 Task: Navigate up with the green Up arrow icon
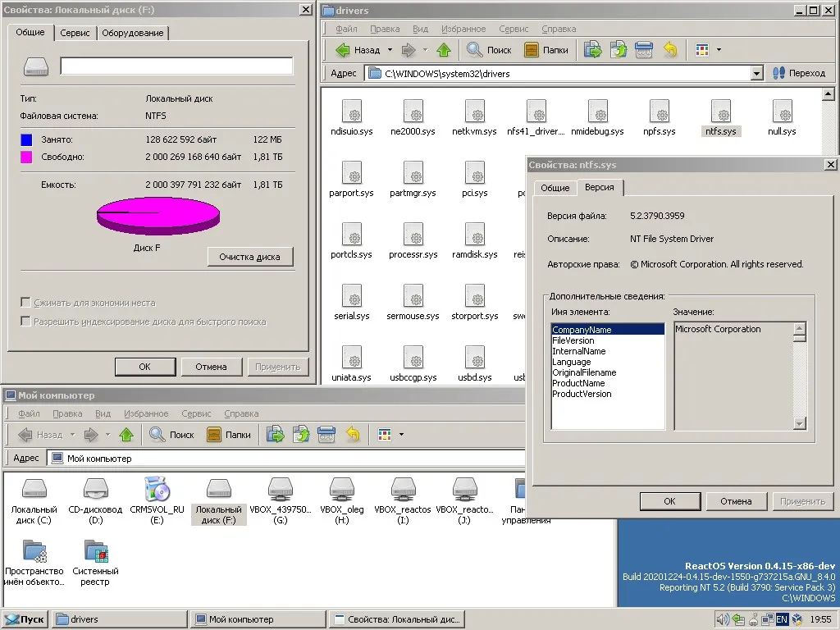coord(442,48)
